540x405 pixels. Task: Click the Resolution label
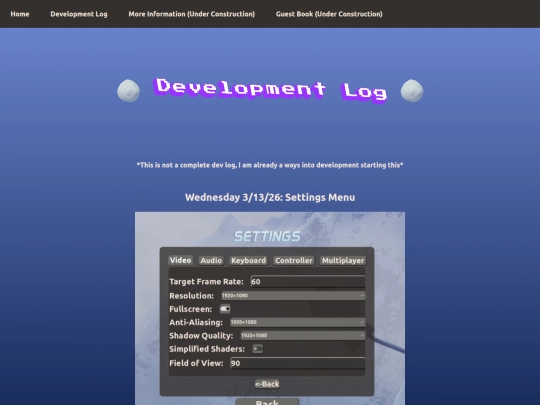(191, 295)
